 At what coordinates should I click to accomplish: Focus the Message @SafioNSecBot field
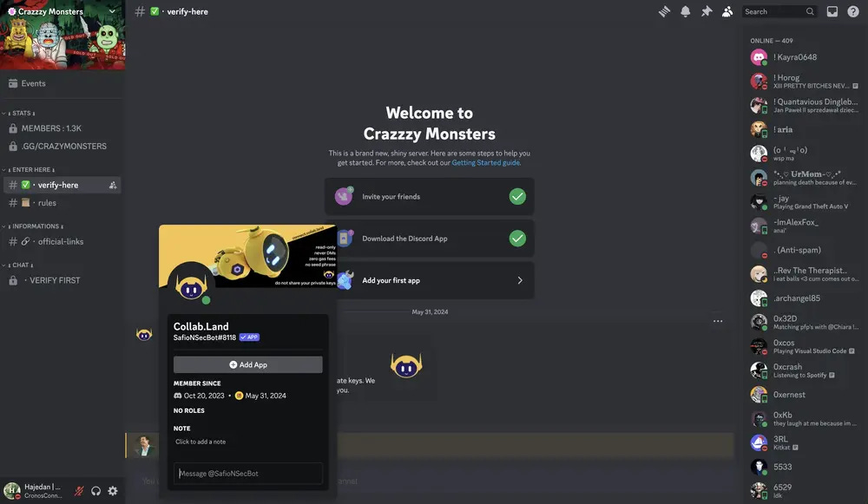pyautogui.click(x=248, y=474)
